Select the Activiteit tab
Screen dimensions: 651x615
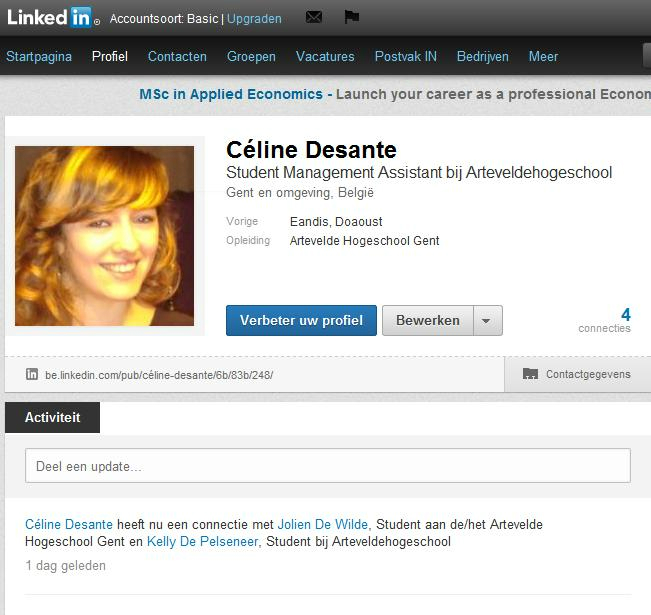pos(52,418)
